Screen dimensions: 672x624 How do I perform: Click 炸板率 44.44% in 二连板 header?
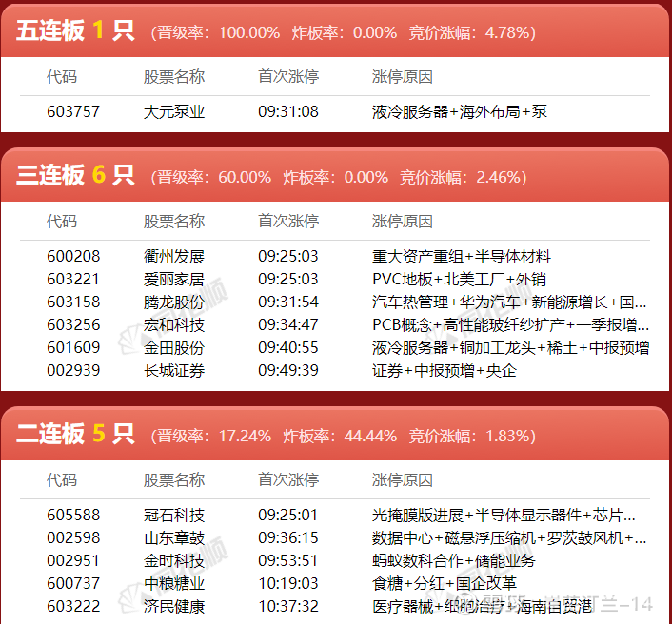340,436
